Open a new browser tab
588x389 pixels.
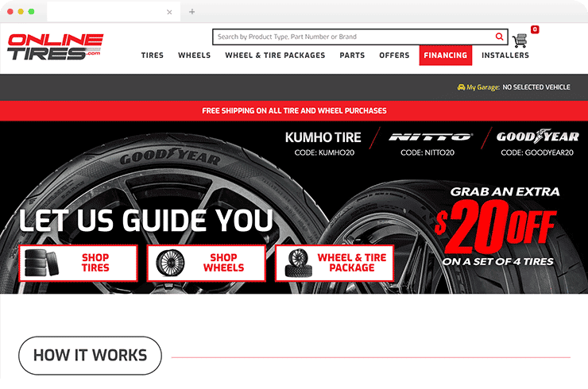(191, 12)
